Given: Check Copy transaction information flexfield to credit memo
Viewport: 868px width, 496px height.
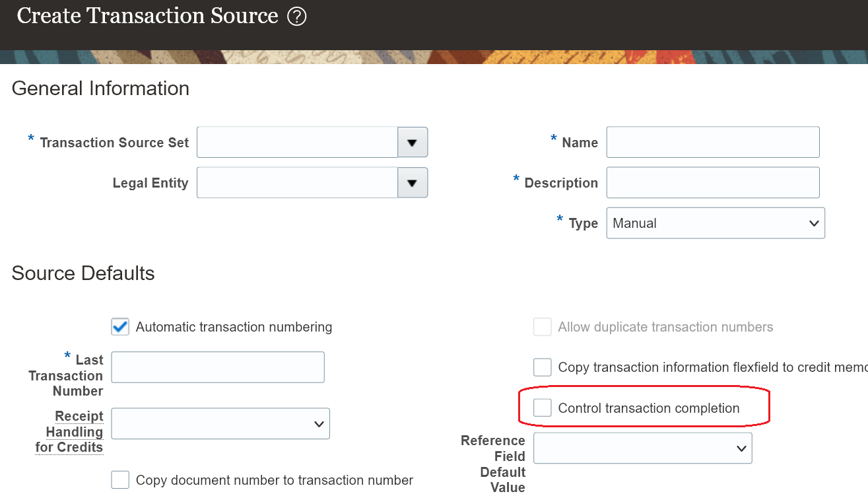Looking at the screenshot, I should click(543, 367).
